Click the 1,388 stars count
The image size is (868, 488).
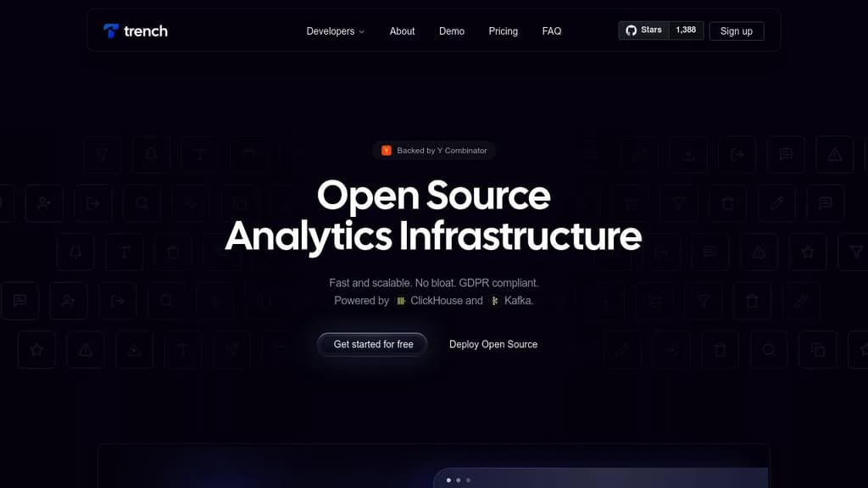coord(686,30)
